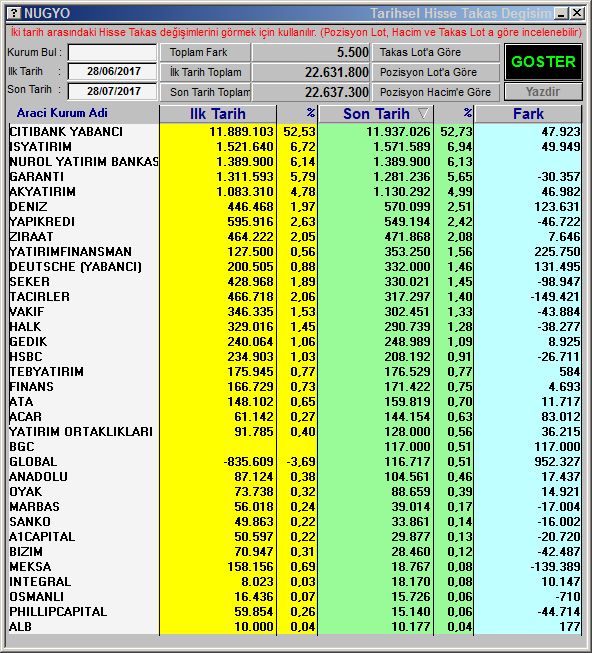
Task: Click ALB's Son Tarih value 10.177
Action: click(x=410, y=626)
